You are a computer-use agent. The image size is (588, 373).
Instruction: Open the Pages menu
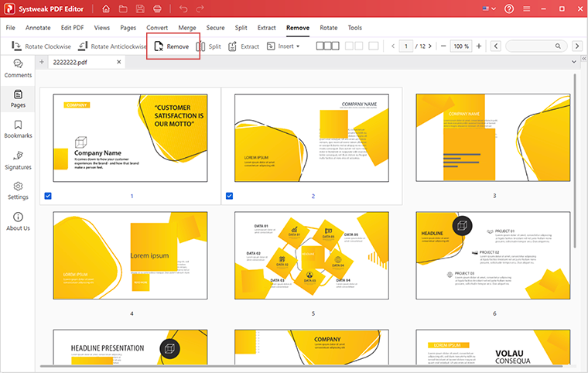click(128, 28)
